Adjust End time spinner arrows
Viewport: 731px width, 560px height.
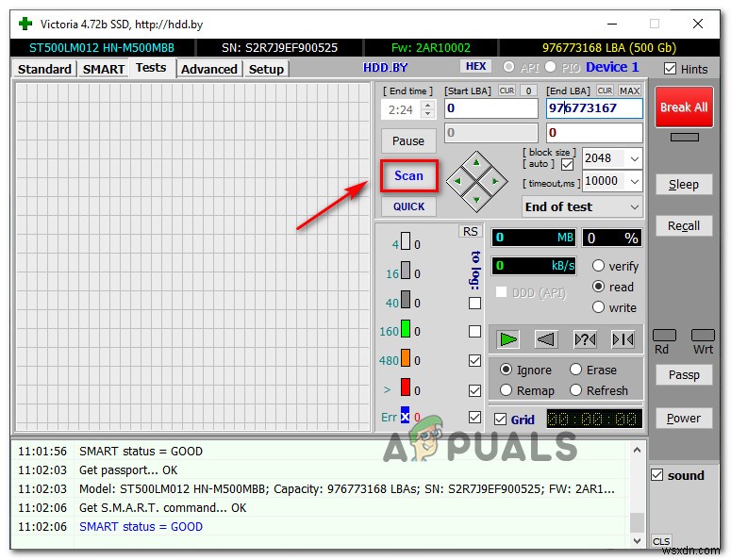[x=427, y=109]
